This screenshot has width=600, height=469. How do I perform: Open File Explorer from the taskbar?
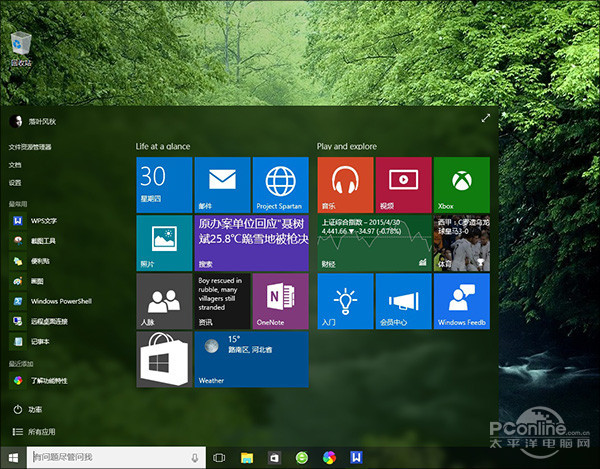(x=246, y=458)
